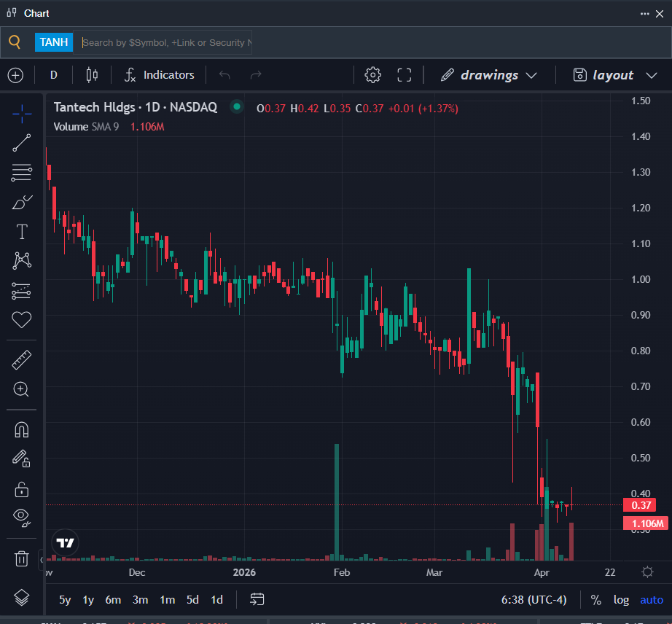The image size is (672, 624).
Task: Click the trash remove drawings icon
Action: click(22, 559)
